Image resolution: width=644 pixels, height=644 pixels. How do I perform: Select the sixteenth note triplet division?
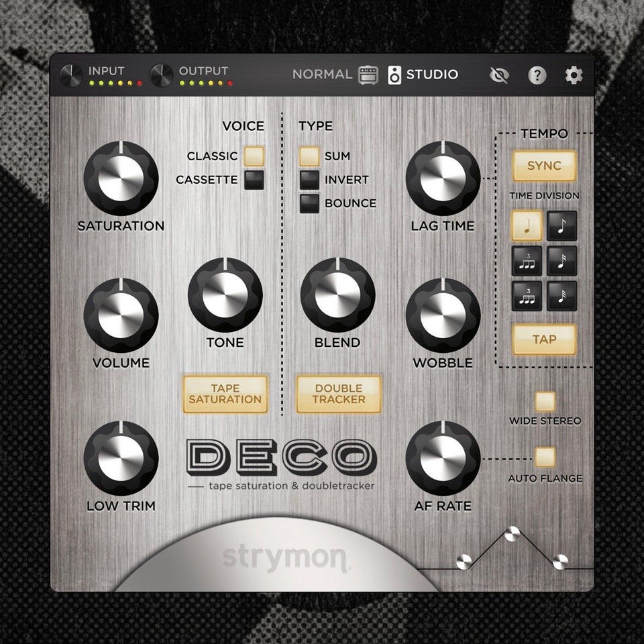527,296
